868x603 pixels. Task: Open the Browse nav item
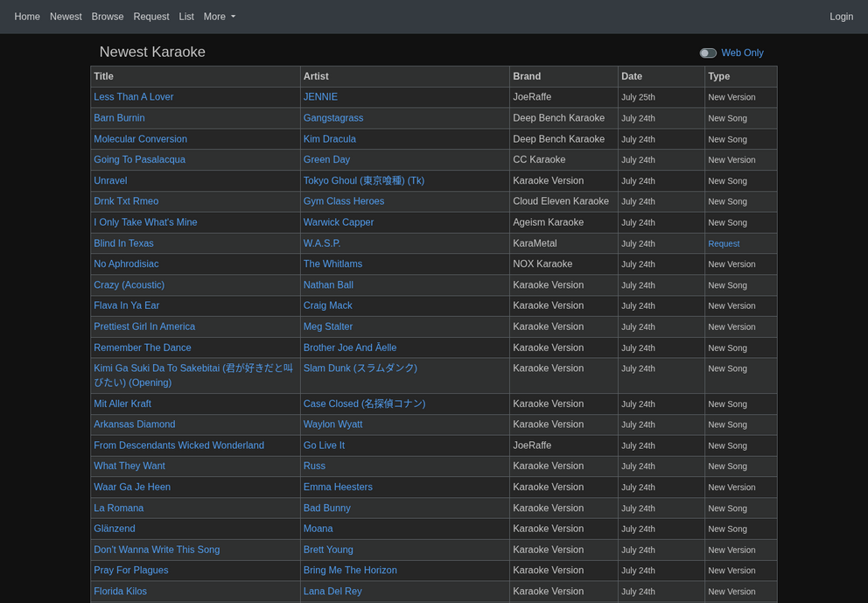coord(108,17)
